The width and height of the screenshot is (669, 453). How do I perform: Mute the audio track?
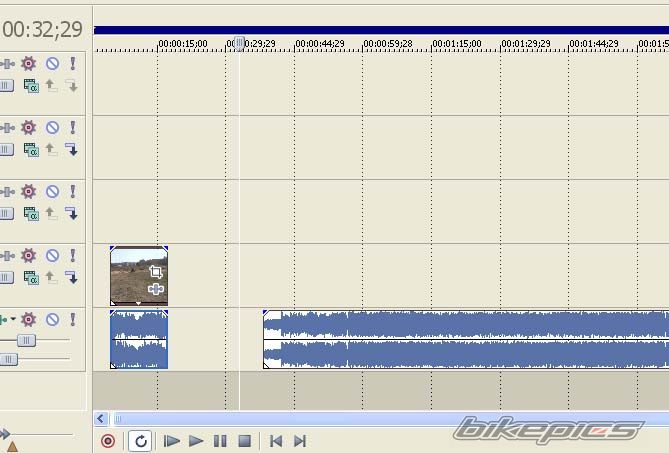click(52, 320)
